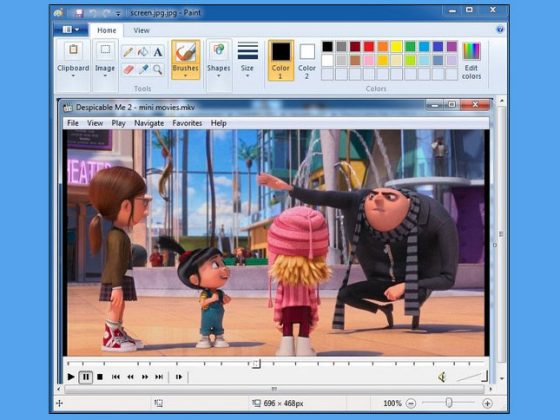This screenshot has height=420, width=560.
Task: Open the File menu in media player
Action: [x=73, y=123]
